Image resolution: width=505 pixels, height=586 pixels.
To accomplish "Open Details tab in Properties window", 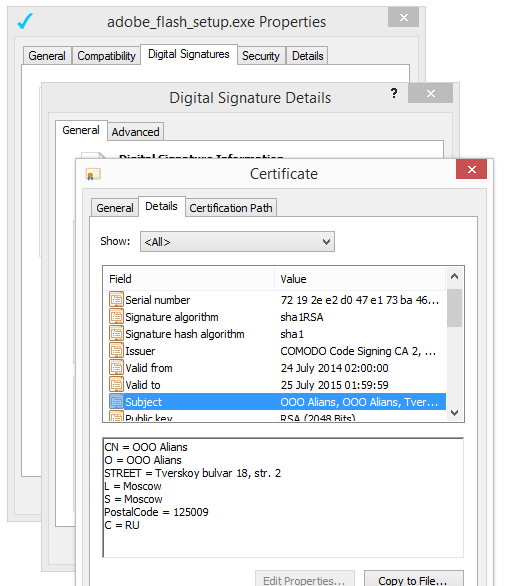I will tap(308, 56).
